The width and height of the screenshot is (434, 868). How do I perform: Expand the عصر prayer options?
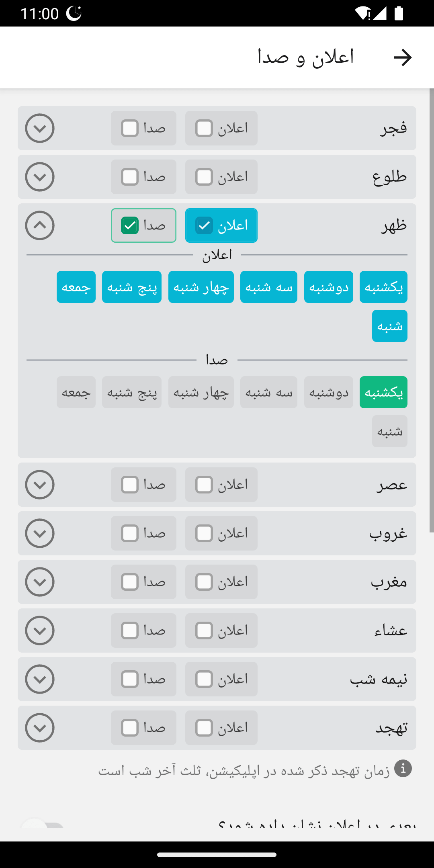click(40, 485)
